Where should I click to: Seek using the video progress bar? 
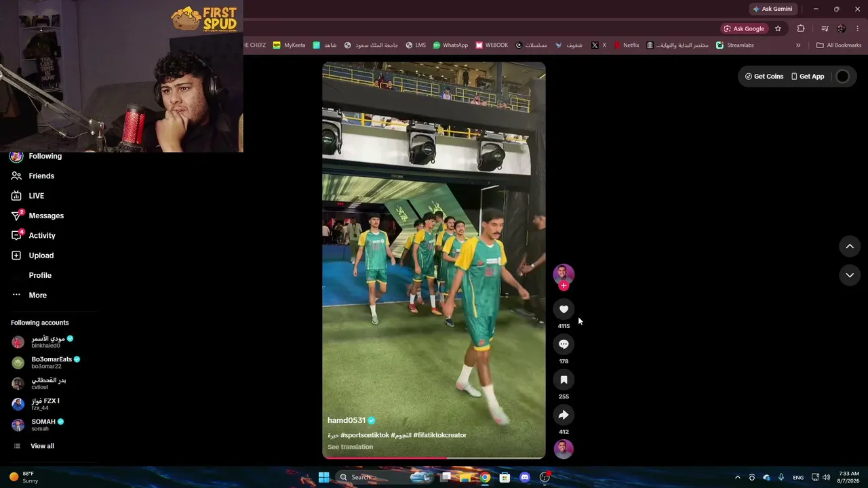click(x=434, y=458)
